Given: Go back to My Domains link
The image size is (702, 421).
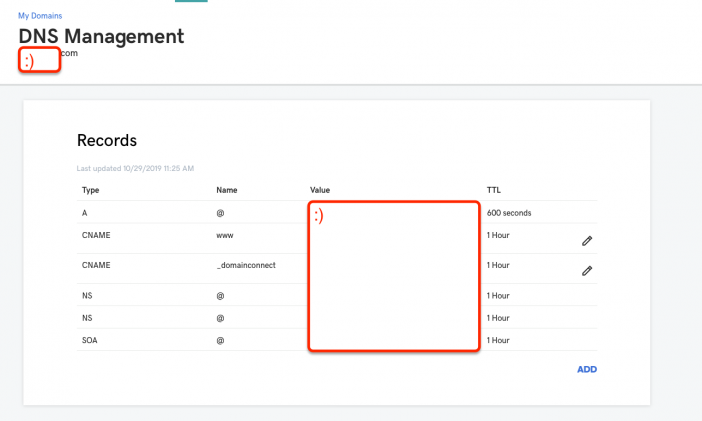Looking at the screenshot, I should [40, 16].
